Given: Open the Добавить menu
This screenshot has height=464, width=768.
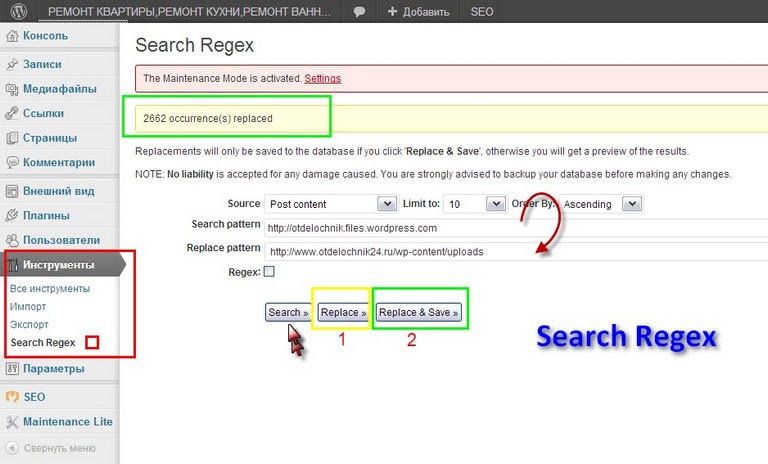Looking at the screenshot, I should [418, 12].
